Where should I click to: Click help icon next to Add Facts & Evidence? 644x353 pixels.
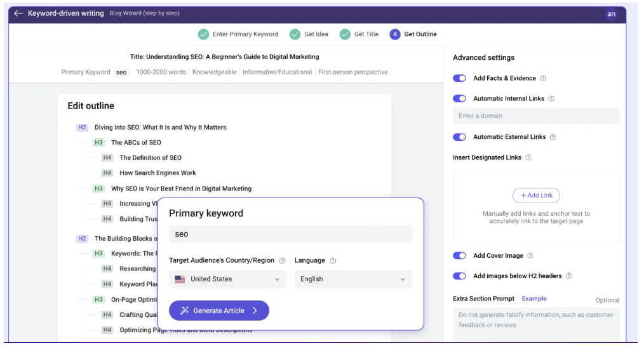(x=543, y=79)
